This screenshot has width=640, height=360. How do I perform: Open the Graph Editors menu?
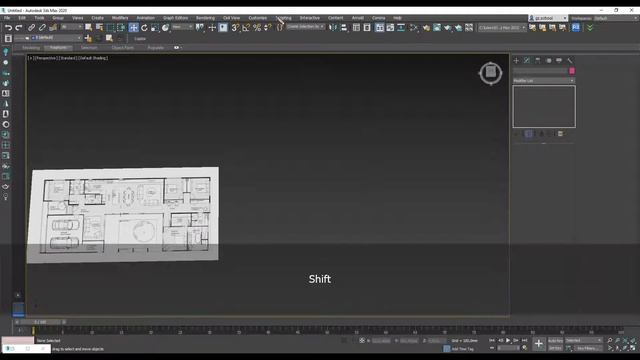pos(176,18)
